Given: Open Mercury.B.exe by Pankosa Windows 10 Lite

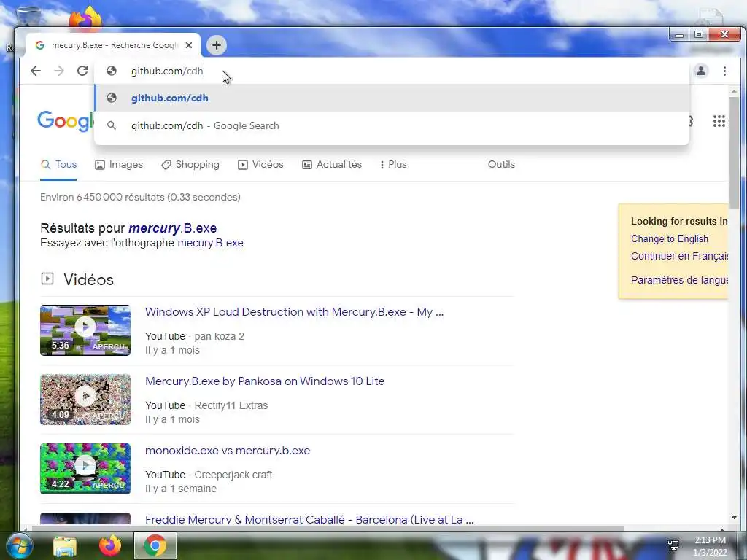Looking at the screenshot, I should point(264,381).
